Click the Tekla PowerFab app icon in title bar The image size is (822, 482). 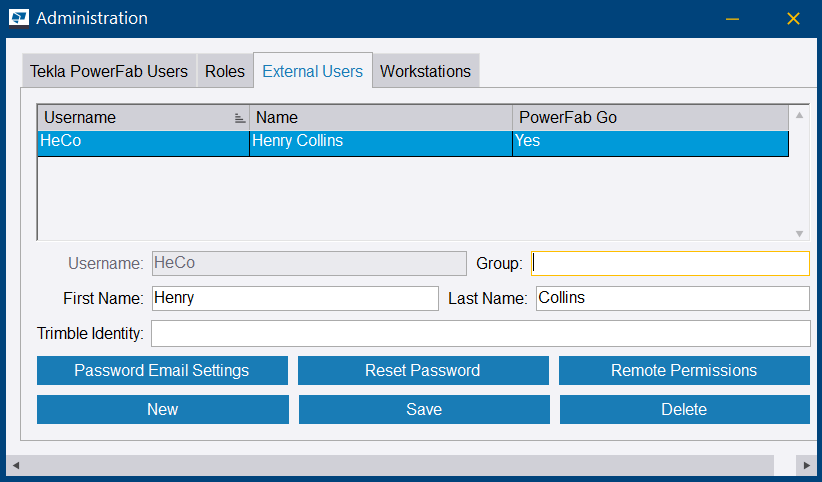click(19, 18)
